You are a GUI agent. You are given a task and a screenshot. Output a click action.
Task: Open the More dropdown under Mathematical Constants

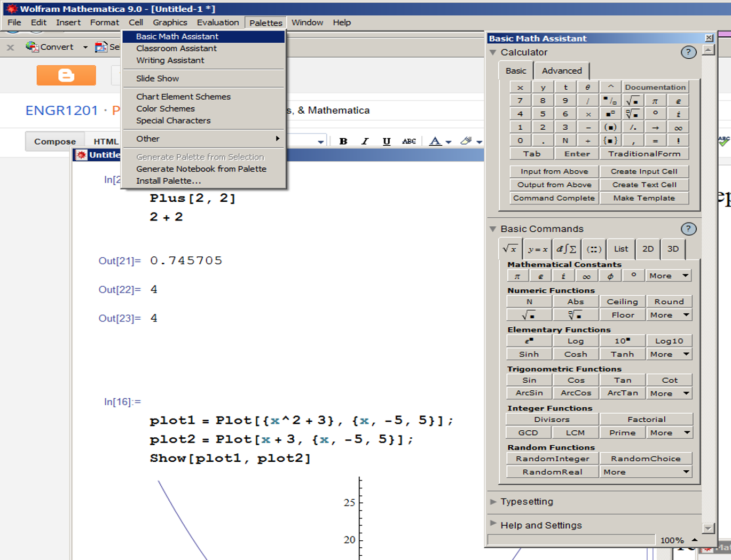point(669,276)
